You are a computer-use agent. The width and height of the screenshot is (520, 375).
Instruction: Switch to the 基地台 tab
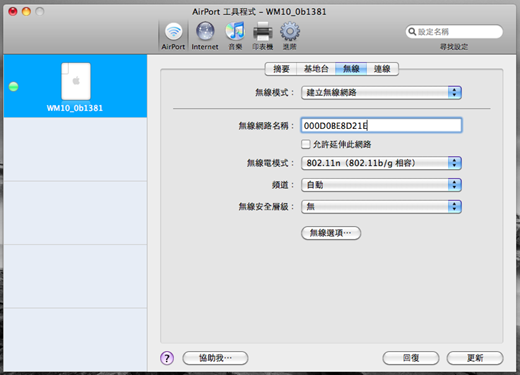tap(316, 69)
